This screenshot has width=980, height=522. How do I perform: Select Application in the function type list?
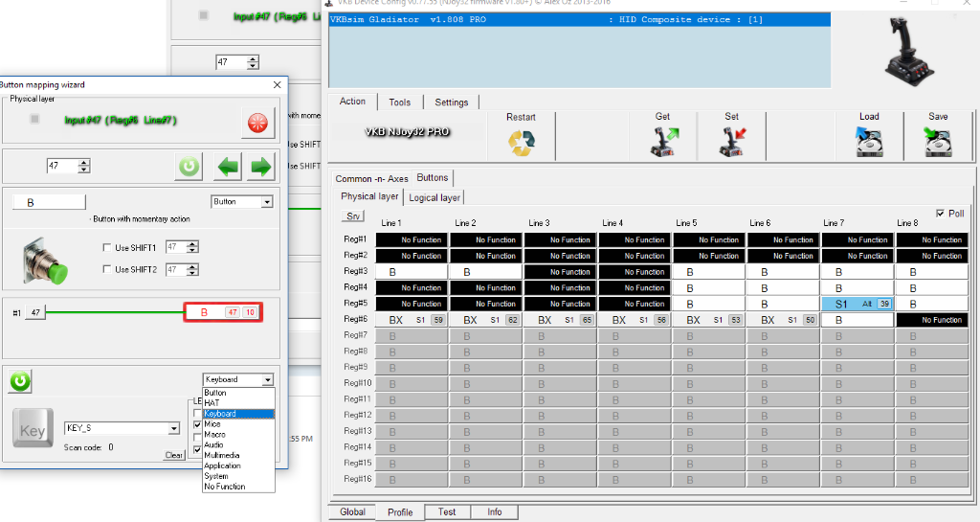click(238, 465)
